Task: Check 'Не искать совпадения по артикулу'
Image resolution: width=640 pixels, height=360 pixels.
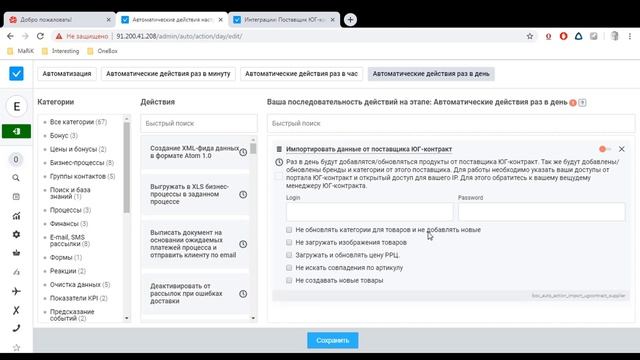Action: [289, 268]
